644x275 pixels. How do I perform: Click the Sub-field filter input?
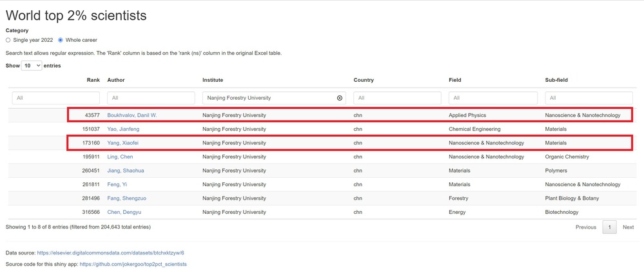589,98
